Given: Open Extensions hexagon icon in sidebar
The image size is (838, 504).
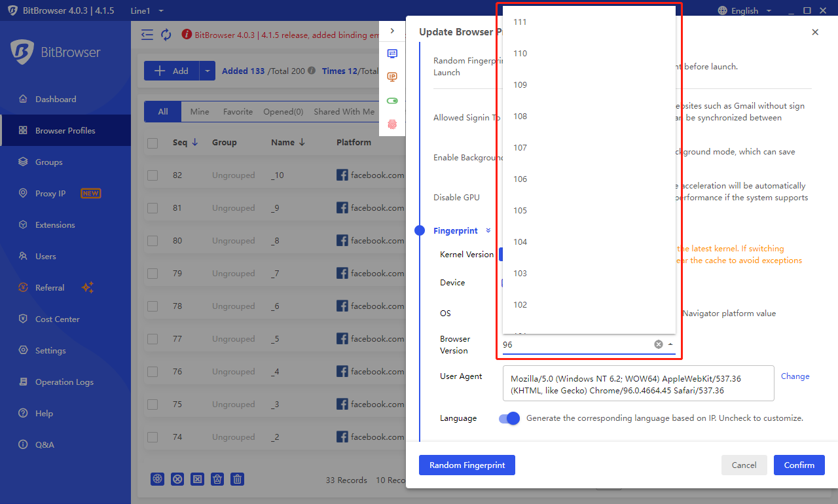Looking at the screenshot, I should click(x=23, y=225).
